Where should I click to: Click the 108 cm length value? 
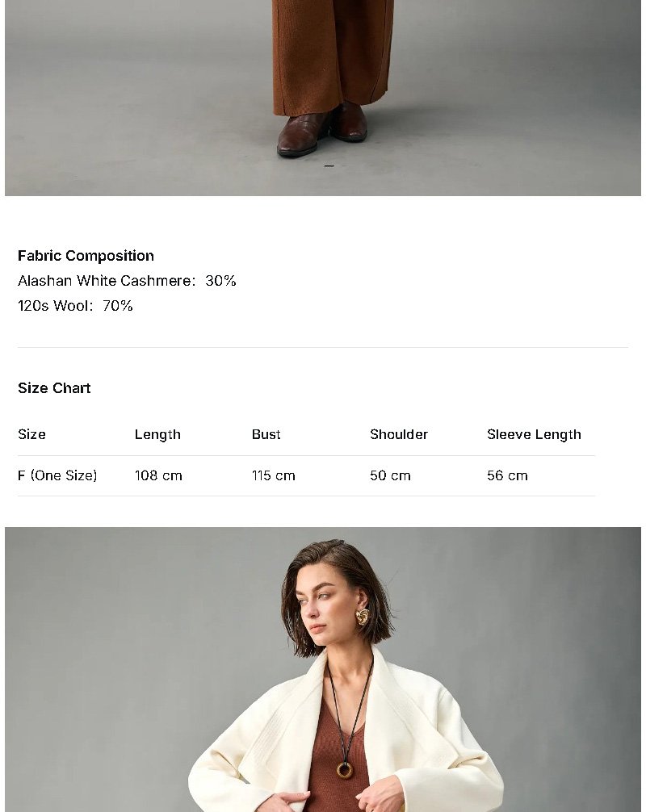click(158, 475)
